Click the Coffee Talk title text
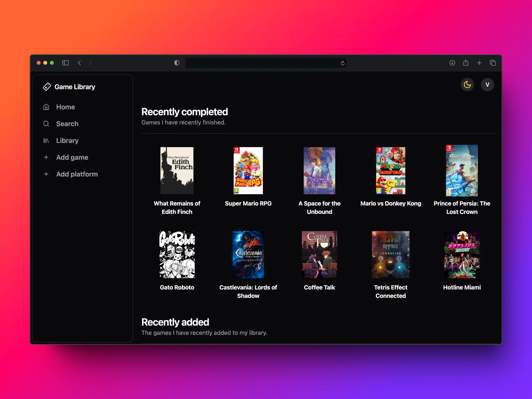Viewport: 532px width, 399px height. click(319, 287)
